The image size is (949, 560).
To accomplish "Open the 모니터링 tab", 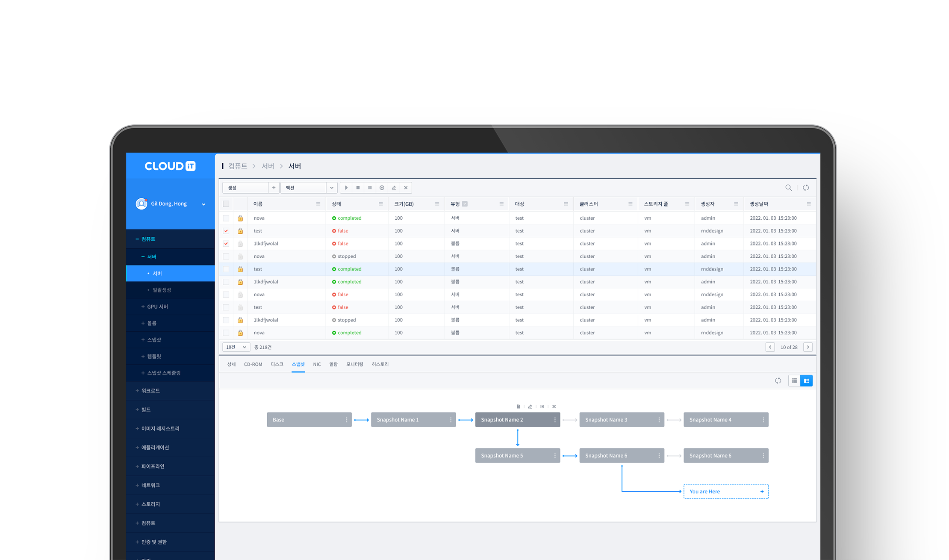I will (x=354, y=364).
